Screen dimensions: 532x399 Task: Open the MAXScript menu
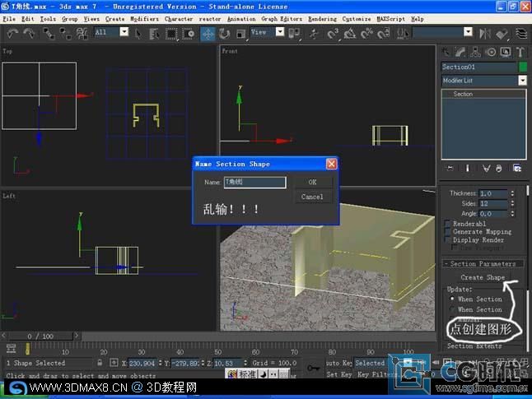(391, 19)
